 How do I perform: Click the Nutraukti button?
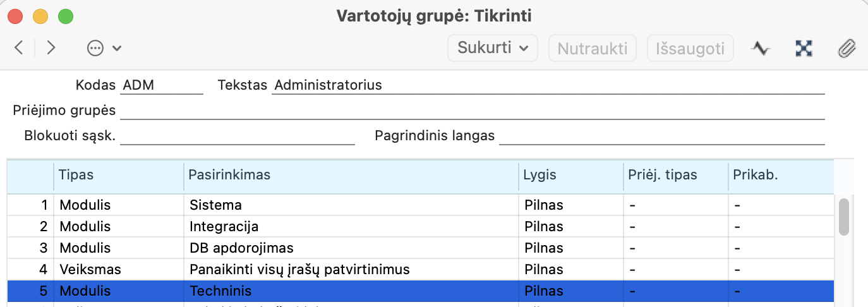(593, 48)
